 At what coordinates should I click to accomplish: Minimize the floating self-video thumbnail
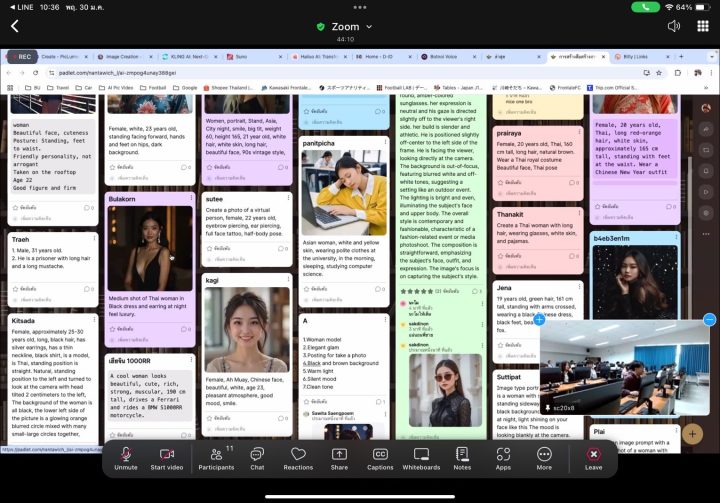[x=709, y=320]
